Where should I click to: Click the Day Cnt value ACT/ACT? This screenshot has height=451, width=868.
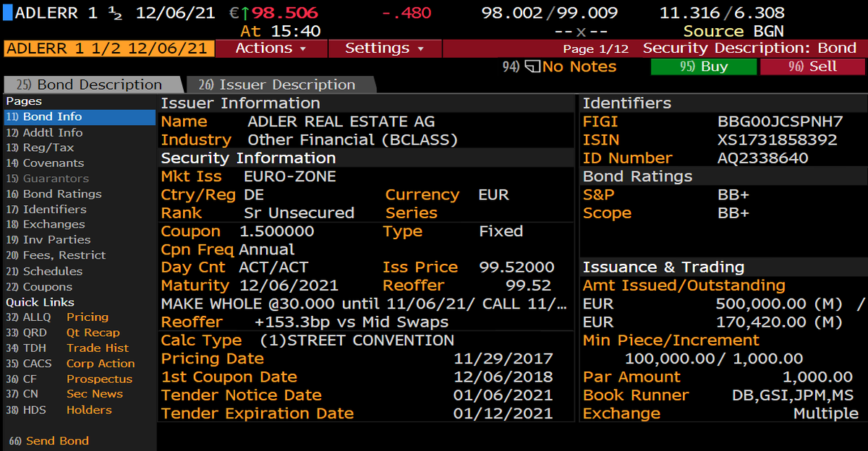pyautogui.click(x=273, y=267)
